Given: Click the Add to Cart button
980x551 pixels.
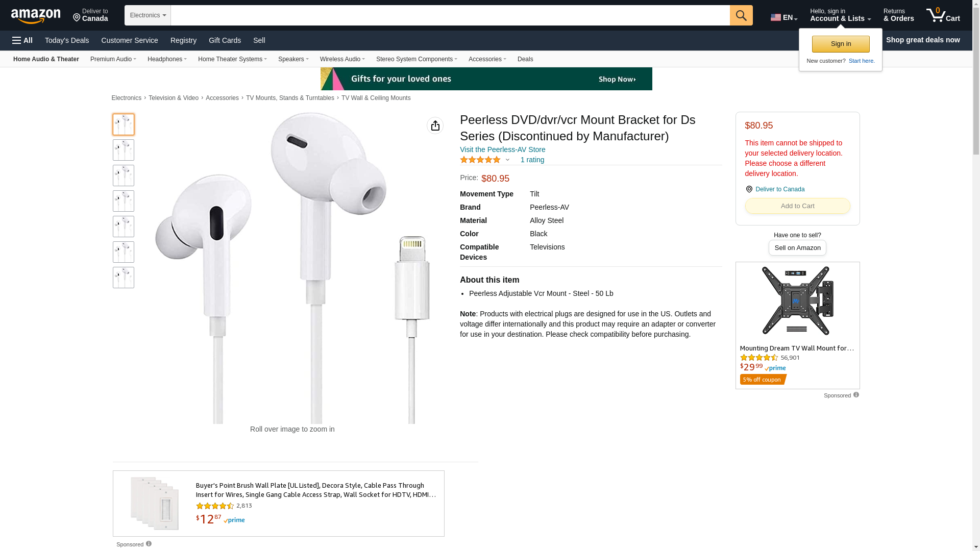Looking at the screenshot, I should coord(797,206).
